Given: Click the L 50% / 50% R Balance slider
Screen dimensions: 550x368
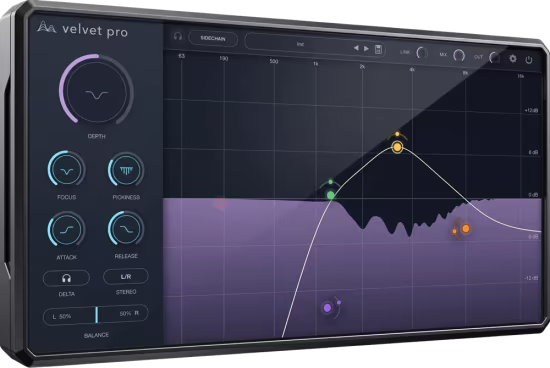Looking at the screenshot, I should 96,315.
